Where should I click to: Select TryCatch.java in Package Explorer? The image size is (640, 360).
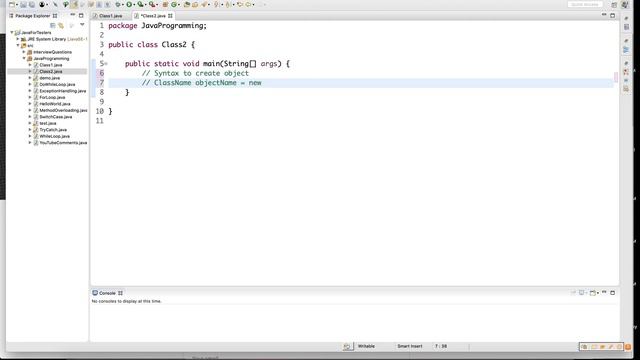[53, 130]
